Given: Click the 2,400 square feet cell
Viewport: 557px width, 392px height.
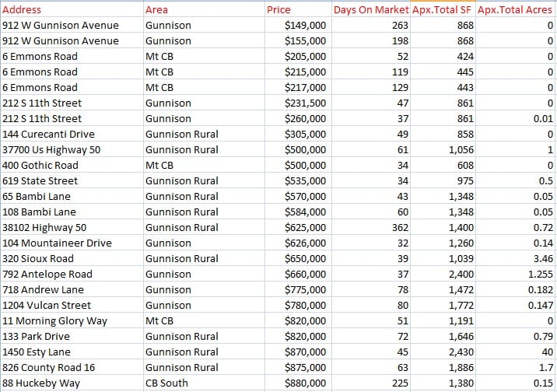Looking at the screenshot, I should click(x=443, y=274).
